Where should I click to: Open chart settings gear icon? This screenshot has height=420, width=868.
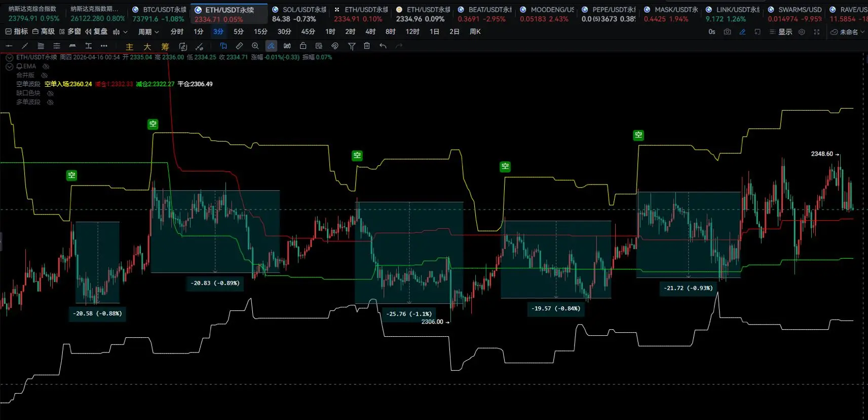tap(802, 32)
